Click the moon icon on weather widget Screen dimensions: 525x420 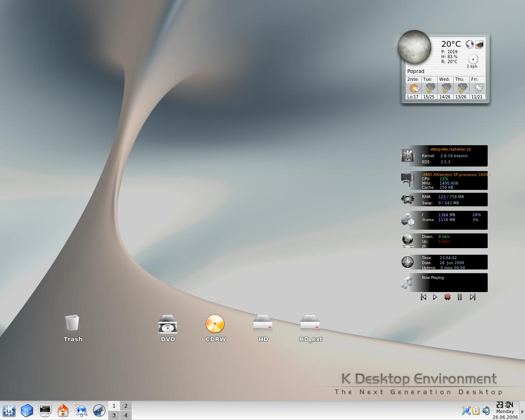(414, 47)
